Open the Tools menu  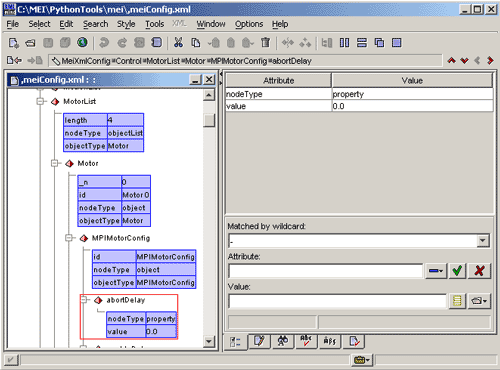[155, 24]
